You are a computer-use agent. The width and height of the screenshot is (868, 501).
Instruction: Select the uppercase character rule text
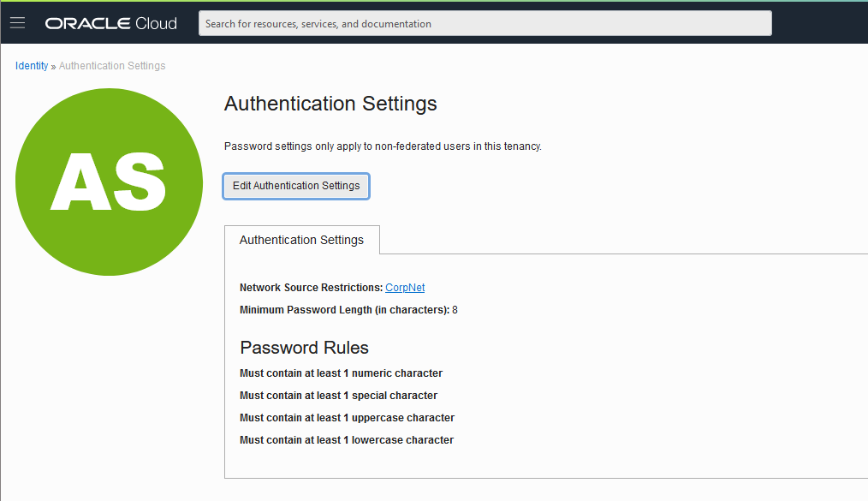pos(347,417)
